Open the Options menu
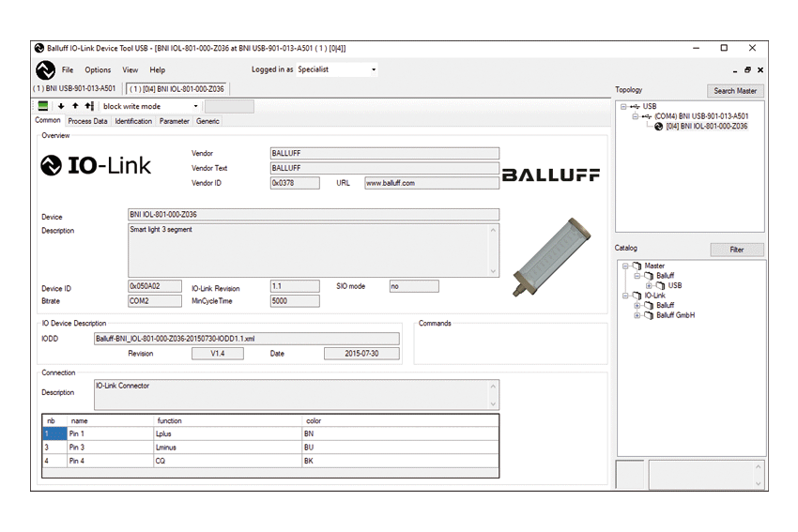This screenshot has height=532, width=798. 98,70
